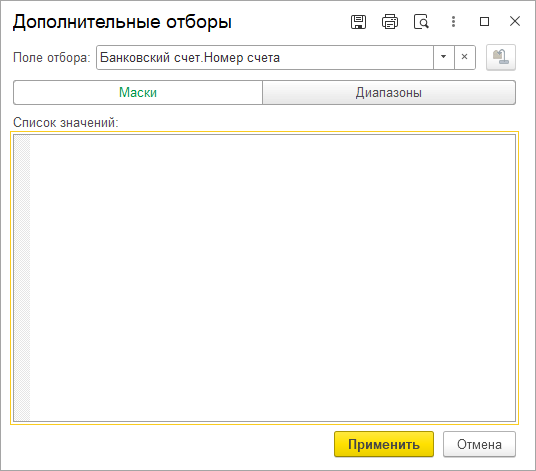Open print preview with magnifier icon
This screenshot has width=536, height=471.
421,22
